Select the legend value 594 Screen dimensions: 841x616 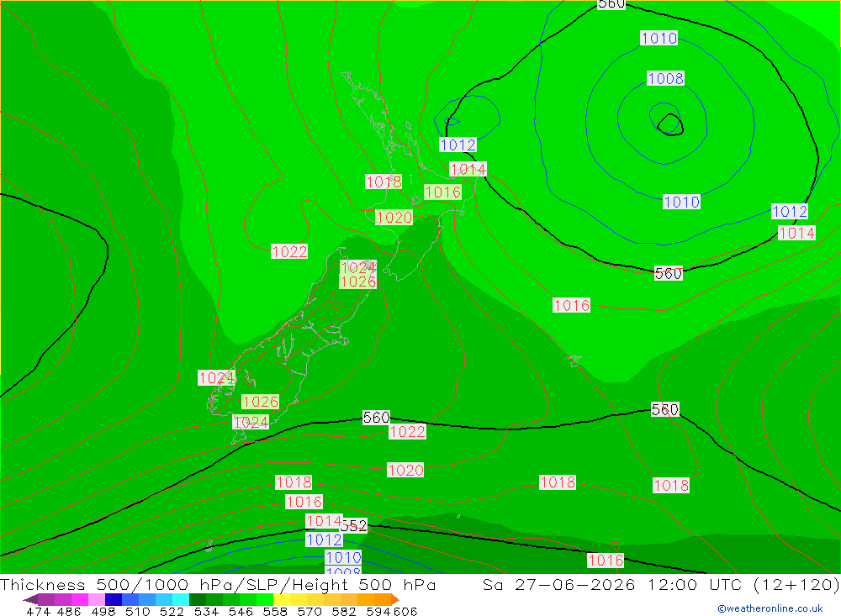[x=378, y=611]
